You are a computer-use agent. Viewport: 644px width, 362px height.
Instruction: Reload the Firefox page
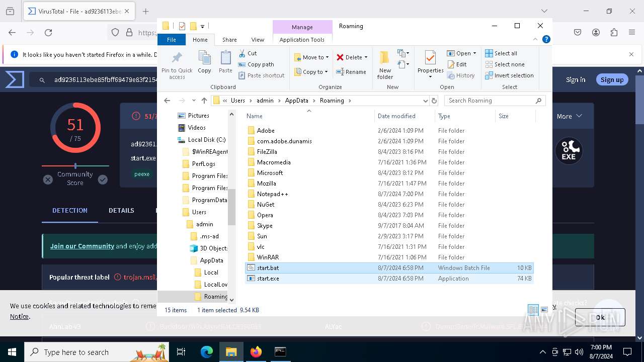(48, 32)
